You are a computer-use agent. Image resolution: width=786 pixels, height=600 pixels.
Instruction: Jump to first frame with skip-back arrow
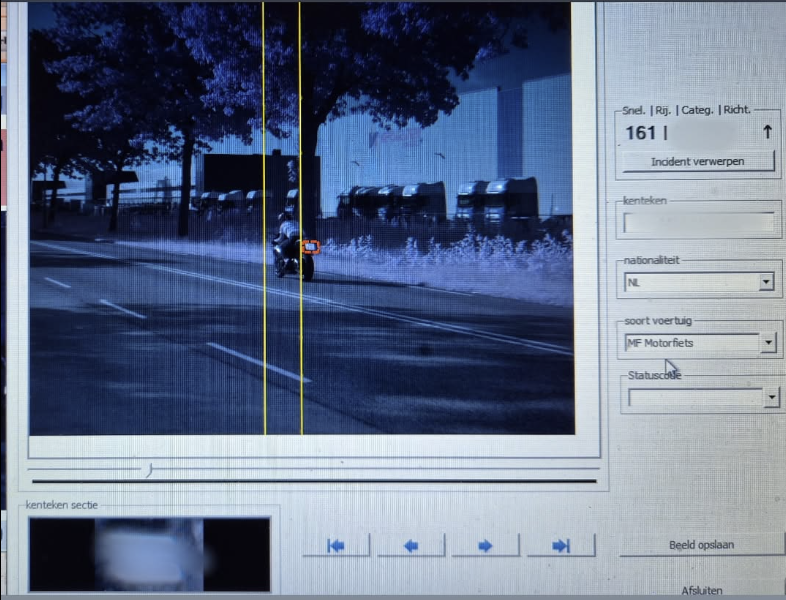pyautogui.click(x=336, y=545)
